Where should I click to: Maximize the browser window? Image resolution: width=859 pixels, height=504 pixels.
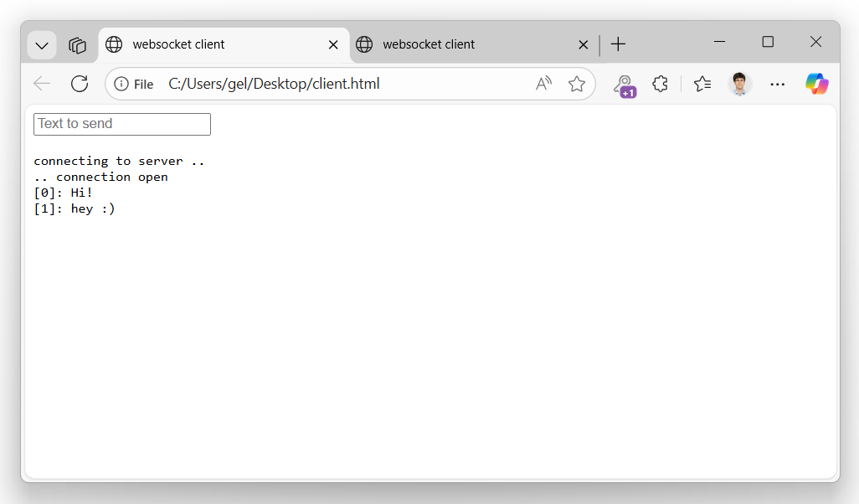(768, 42)
